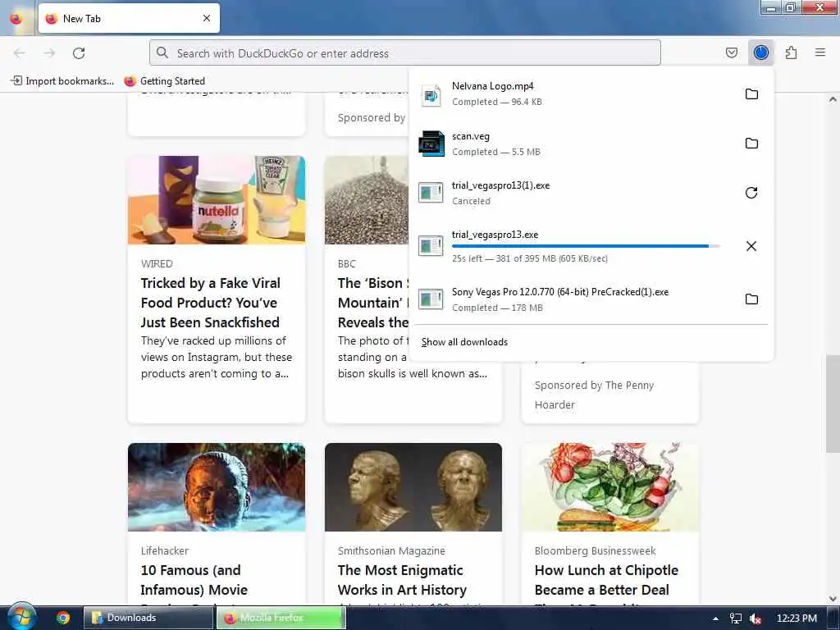Click the Sony Vegas Pro exe file icon

pos(431,299)
